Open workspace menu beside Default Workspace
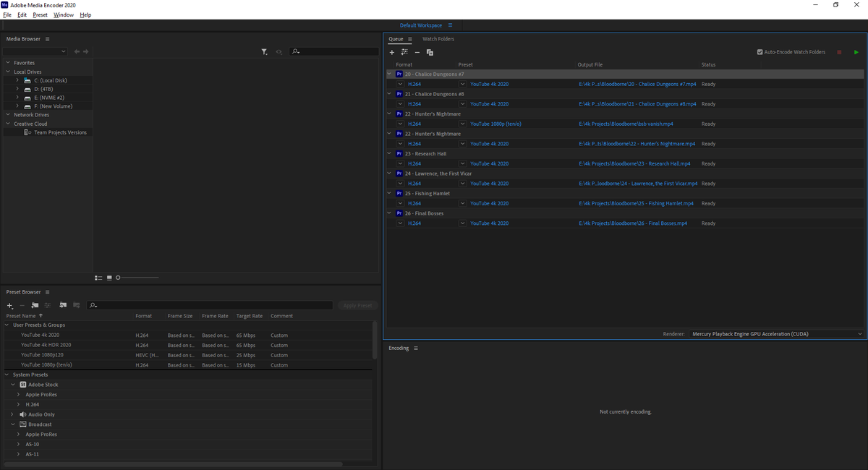The height and width of the screenshot is (470, 868). 450,25
